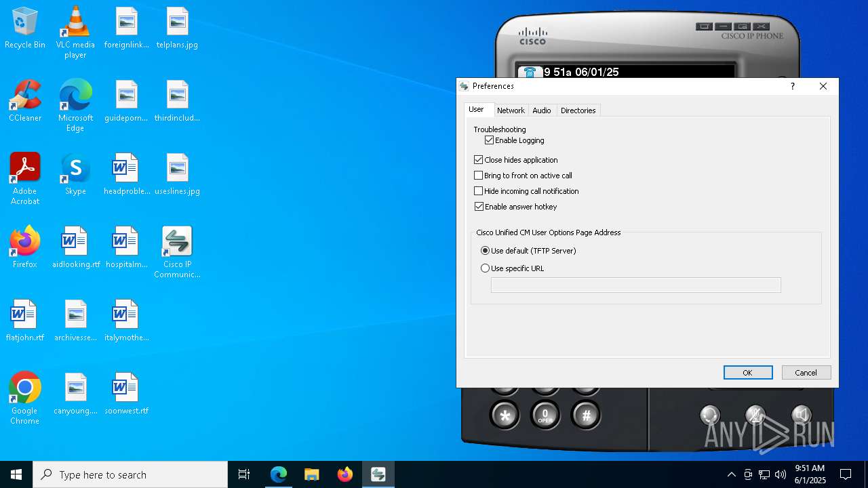
Task: Click the speaker button on Cisco phone
Action: click(802, 415)
